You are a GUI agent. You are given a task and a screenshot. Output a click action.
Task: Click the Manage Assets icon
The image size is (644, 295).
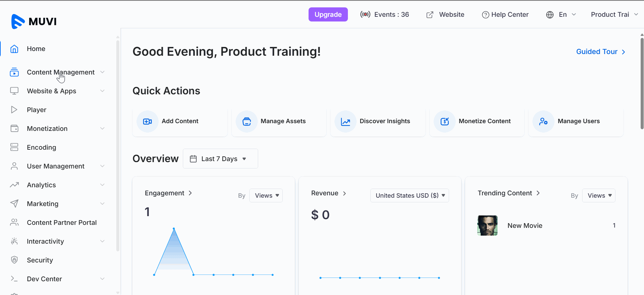tap(246, 121)
